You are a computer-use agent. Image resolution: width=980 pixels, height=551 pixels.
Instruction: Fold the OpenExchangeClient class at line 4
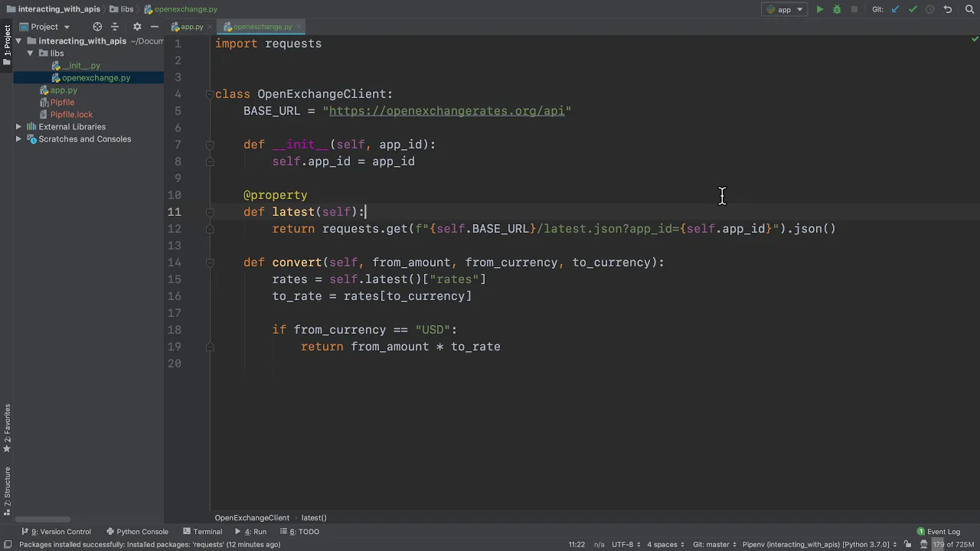[x=209, y=94]
